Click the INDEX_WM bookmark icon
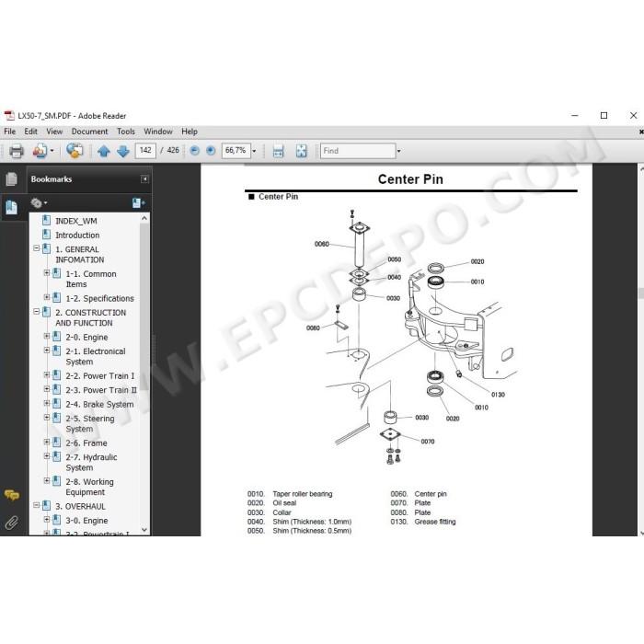 (x=46, y=221)
